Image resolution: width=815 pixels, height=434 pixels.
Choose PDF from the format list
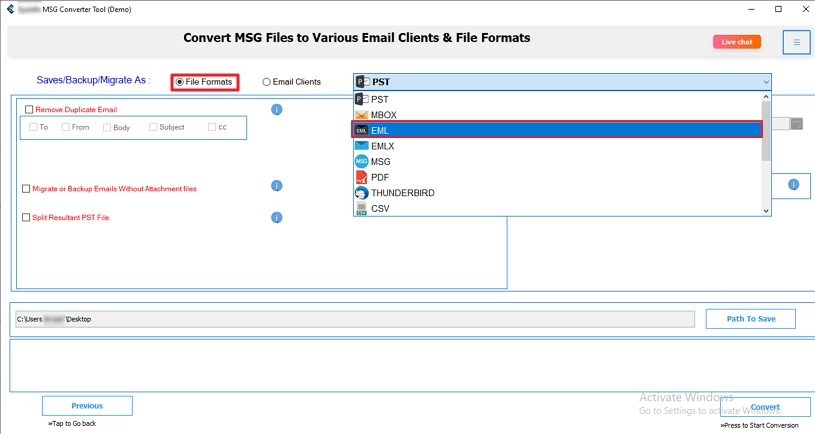tap(558, 177)
